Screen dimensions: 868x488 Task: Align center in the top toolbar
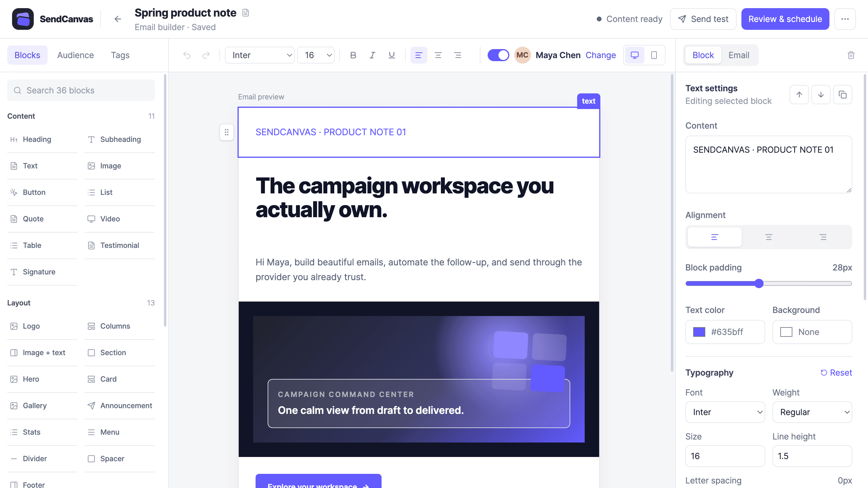point(438,55)
